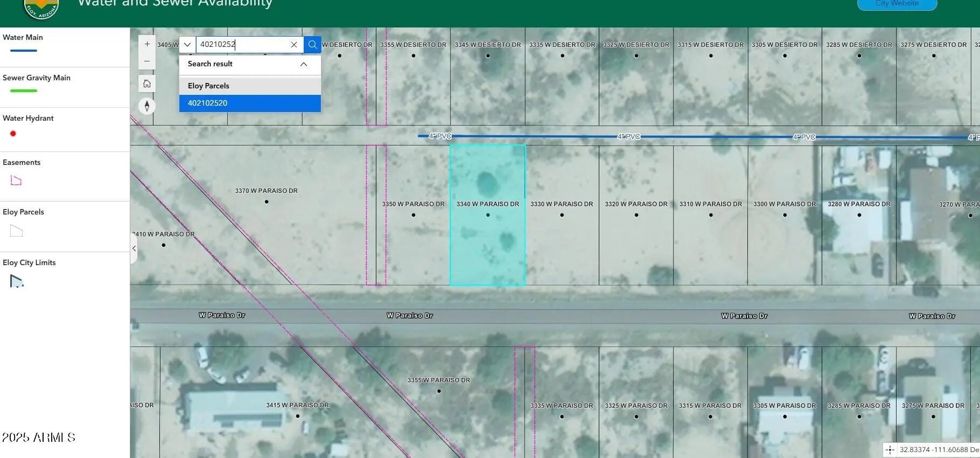Click the magnifier search button
The width and height of the screenshot is (980, 458).
pos(312,45)
